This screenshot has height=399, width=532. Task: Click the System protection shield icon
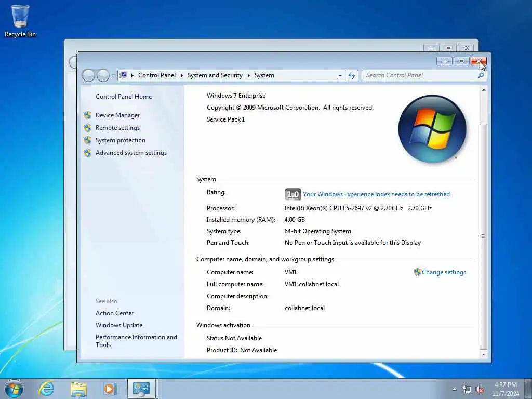point(88,140)
